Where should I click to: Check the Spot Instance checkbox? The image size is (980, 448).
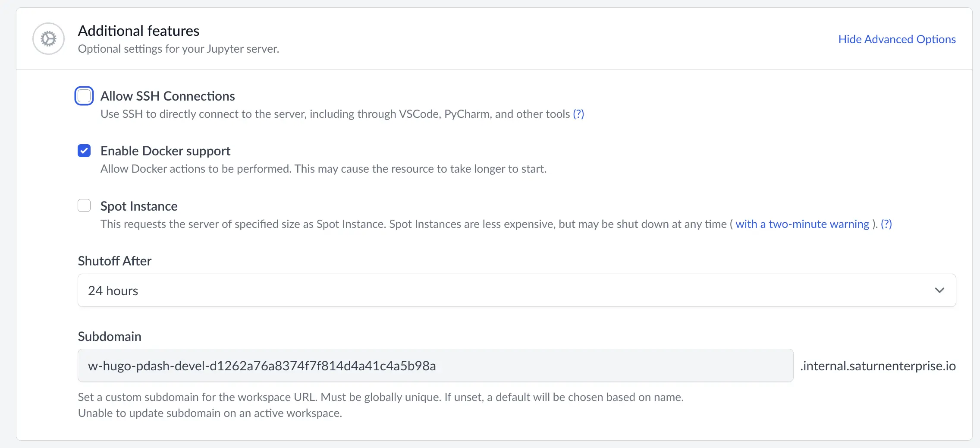pyautogui.click(x=84, y=205)
